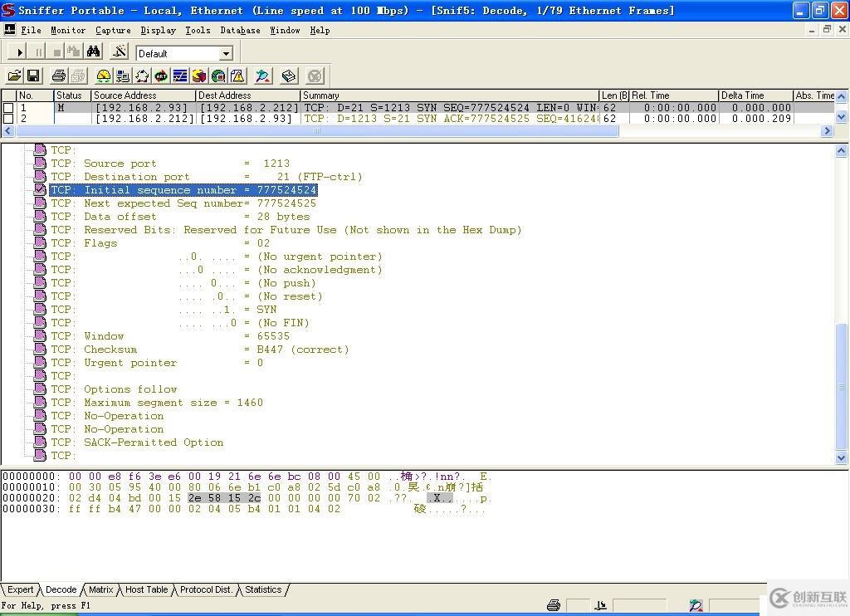Check the box for frame 1
850x616 pixels.
pyautogui.click(x=8, y=108)
